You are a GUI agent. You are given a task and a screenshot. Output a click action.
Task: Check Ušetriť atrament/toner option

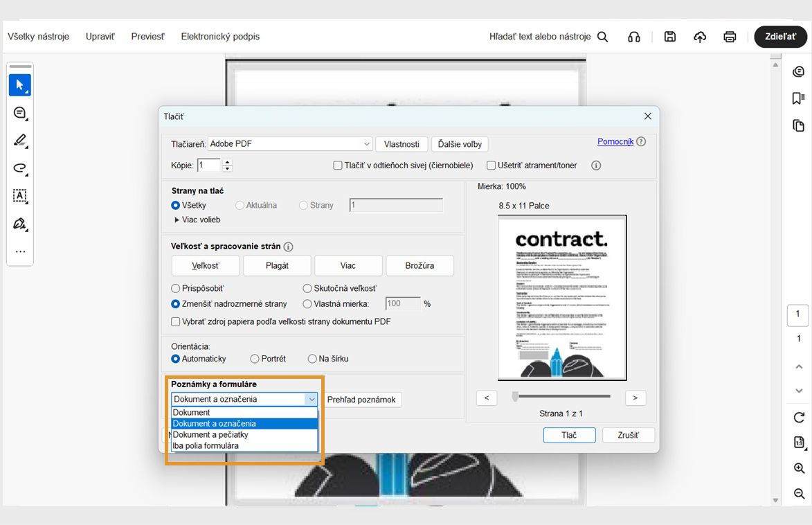tap(491, 166)
